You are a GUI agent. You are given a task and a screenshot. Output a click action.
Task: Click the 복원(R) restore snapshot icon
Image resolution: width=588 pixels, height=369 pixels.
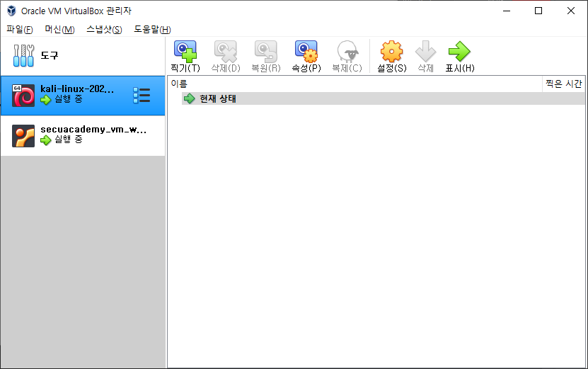pos(266,52)
